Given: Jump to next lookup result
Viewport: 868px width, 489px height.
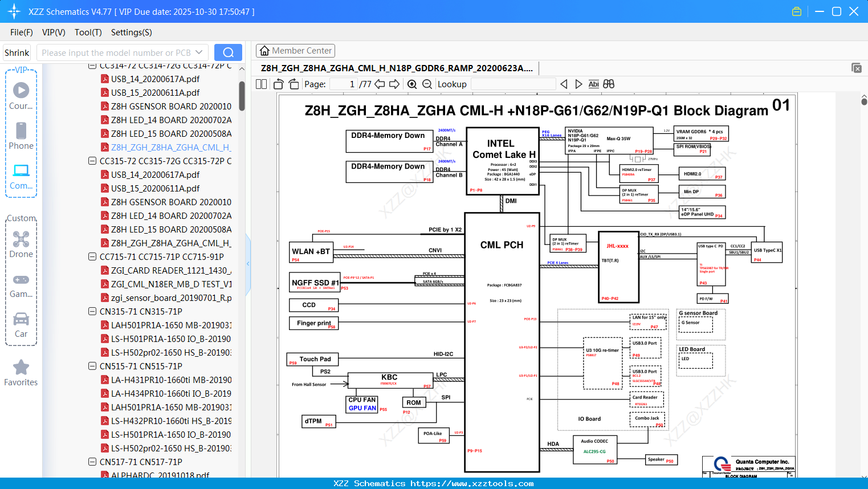Looking at the screenshot, I should point(579,84).
